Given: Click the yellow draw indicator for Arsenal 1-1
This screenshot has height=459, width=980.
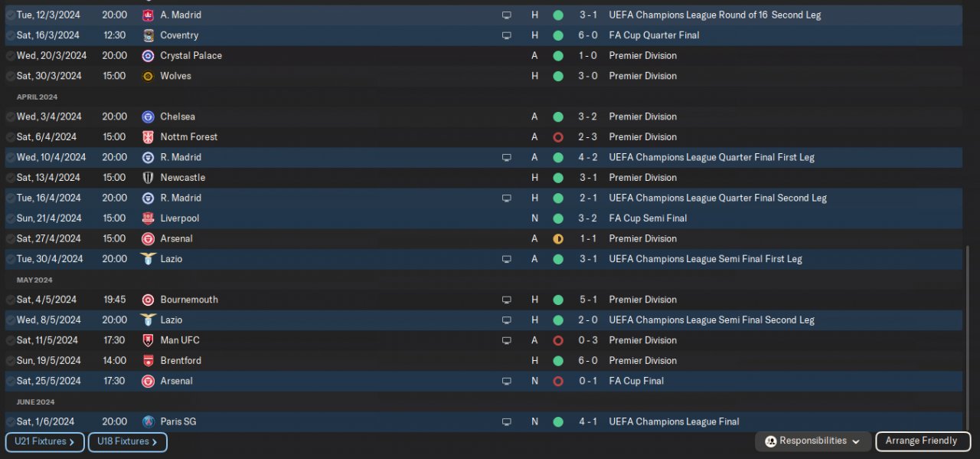Looking at the screenshot, I should [558, 239].
